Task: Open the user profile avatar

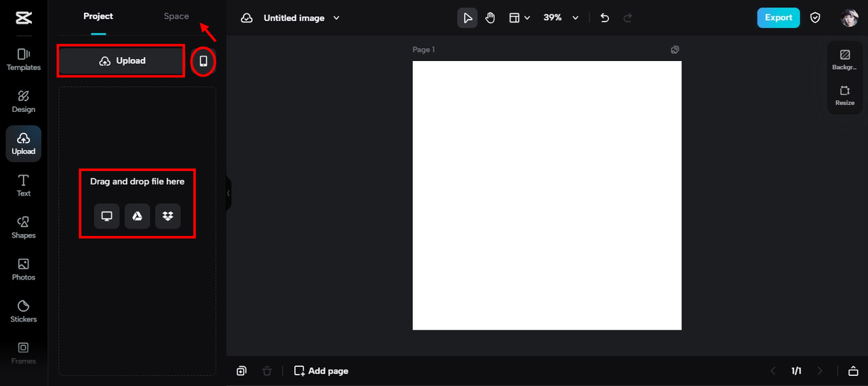Action: [x=850, y=18]
